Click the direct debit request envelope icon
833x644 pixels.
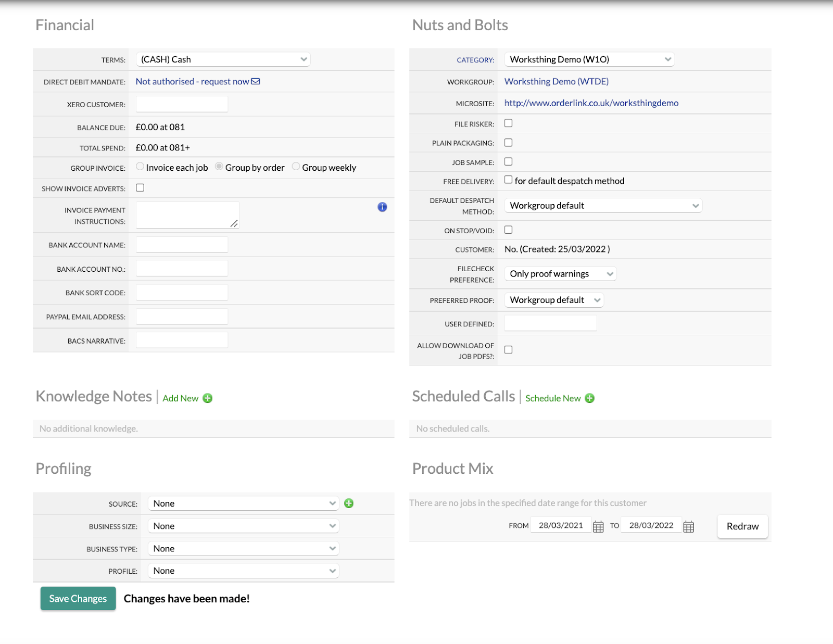click(256, 82)
